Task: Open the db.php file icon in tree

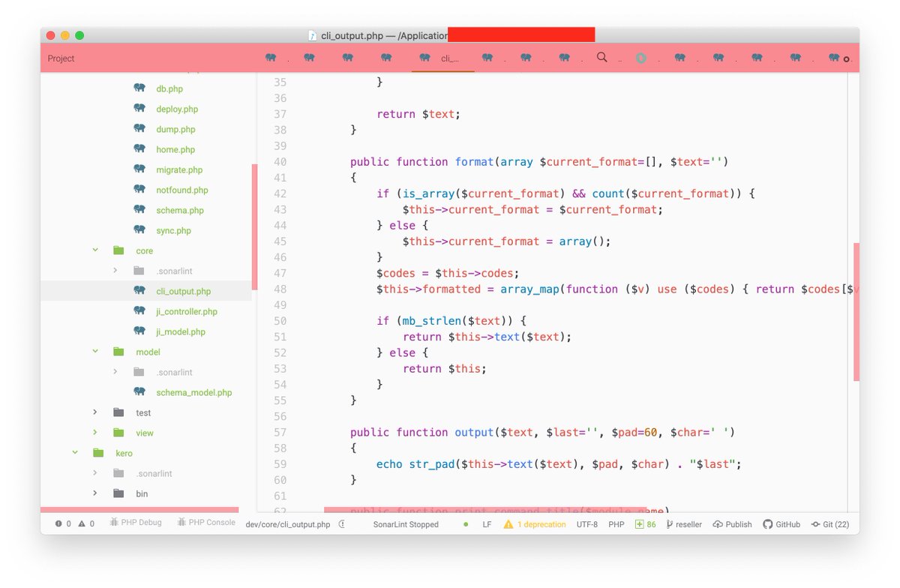Action: [139, 88]
